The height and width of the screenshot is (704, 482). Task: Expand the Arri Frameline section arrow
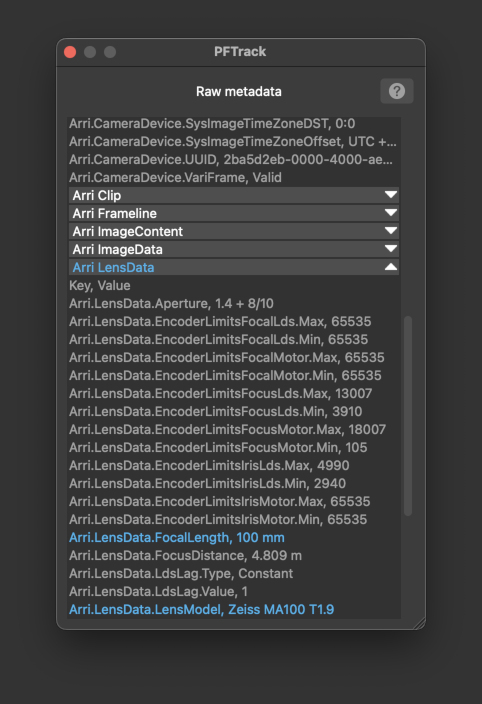coord(390,213)
